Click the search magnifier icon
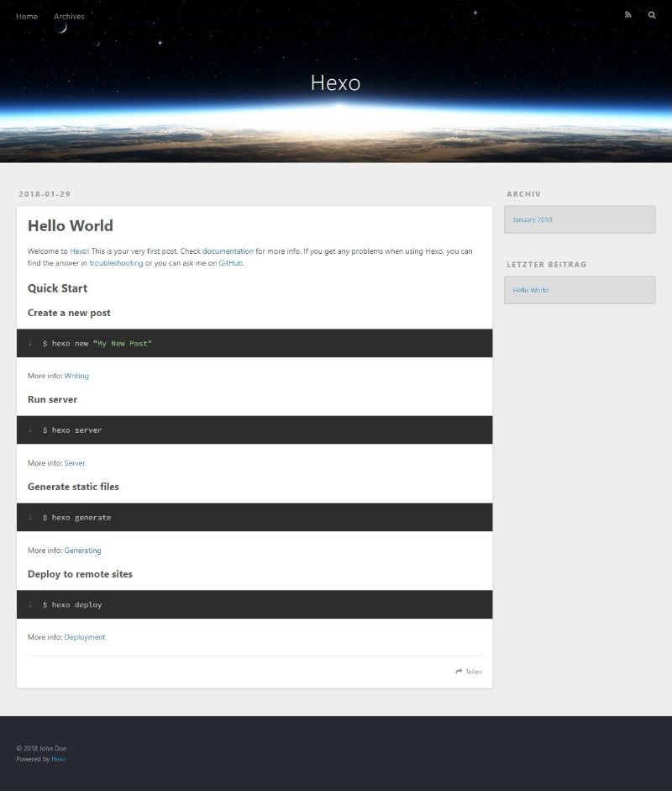 pyautogui.click(x=652, y=15)
